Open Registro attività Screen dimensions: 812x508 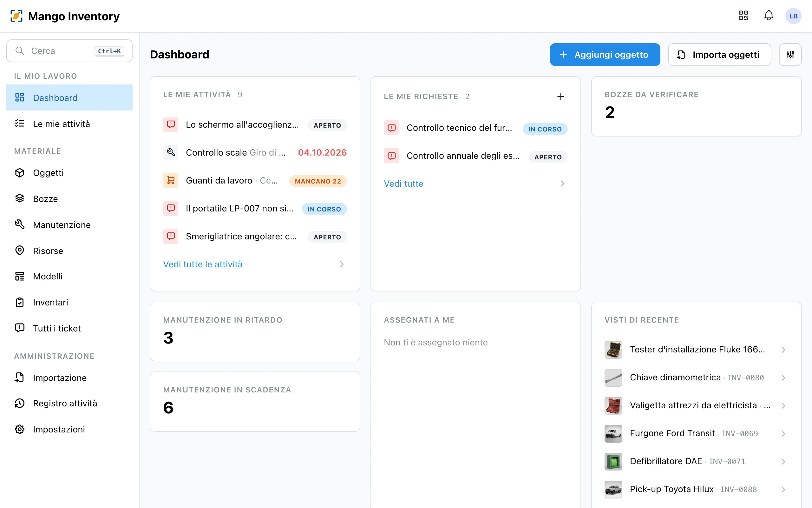coord(69,403)
